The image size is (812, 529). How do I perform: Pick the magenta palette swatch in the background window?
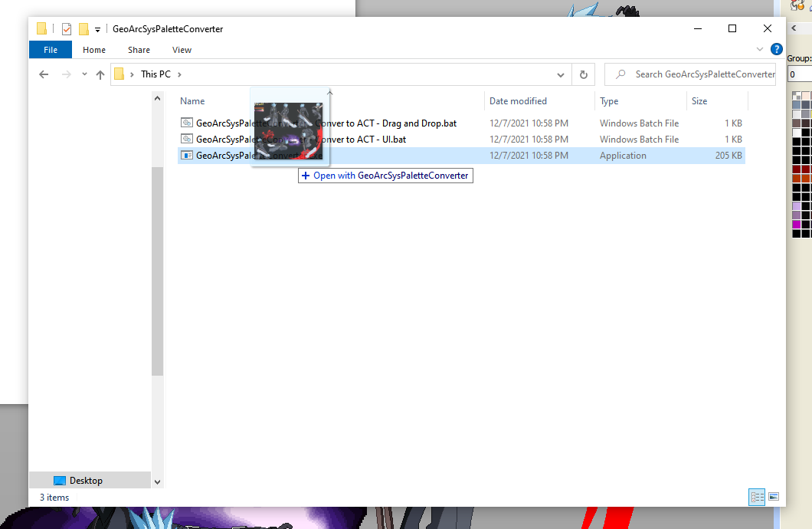797,225
